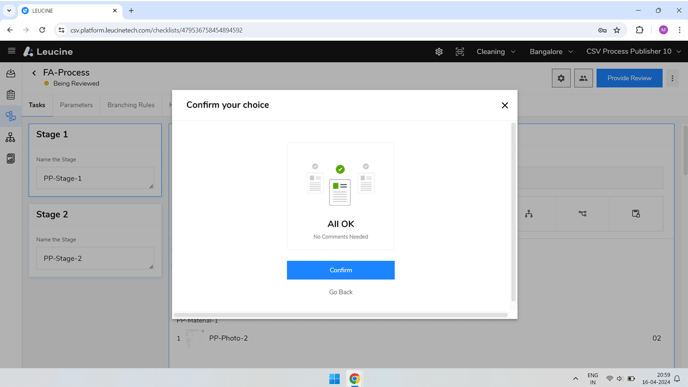Open the three-dot more options menu
Screen dimensions: 688x387
pyautogui.click(x=672, y=78)
